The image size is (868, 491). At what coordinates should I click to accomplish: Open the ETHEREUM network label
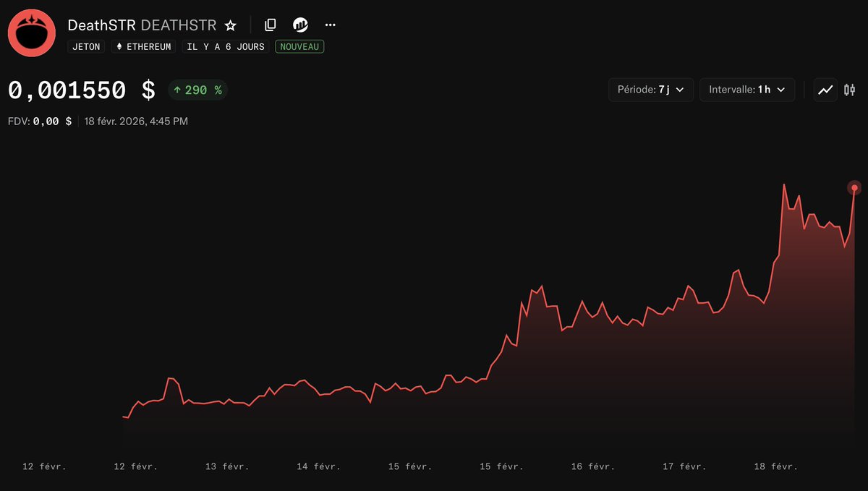pyautogui.click(x=142, y=46)
